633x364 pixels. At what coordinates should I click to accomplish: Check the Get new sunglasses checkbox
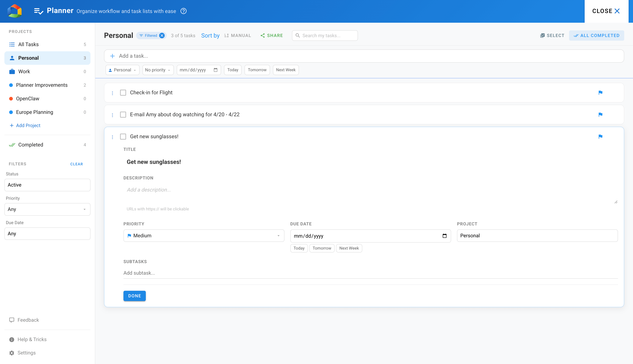tap(123, 137)
